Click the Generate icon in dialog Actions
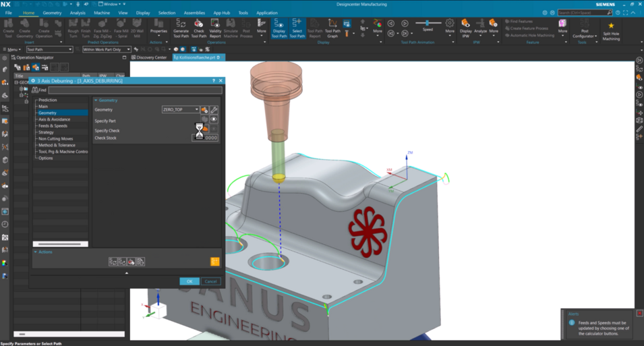 pyautogui.click(x=113, y=262)
